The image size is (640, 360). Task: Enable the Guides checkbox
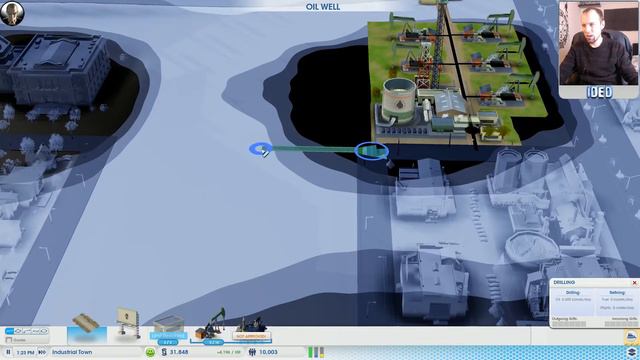click(9, 340)
